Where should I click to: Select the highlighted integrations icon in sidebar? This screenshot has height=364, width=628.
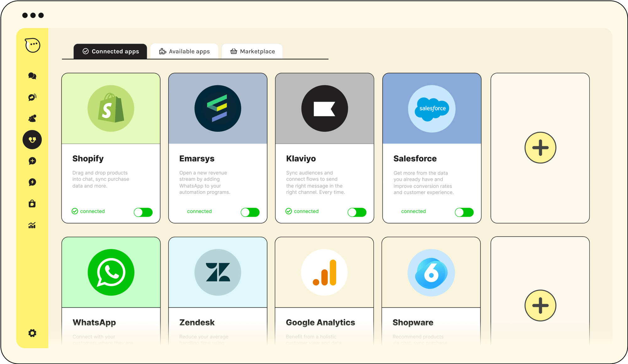coord(32,140)
